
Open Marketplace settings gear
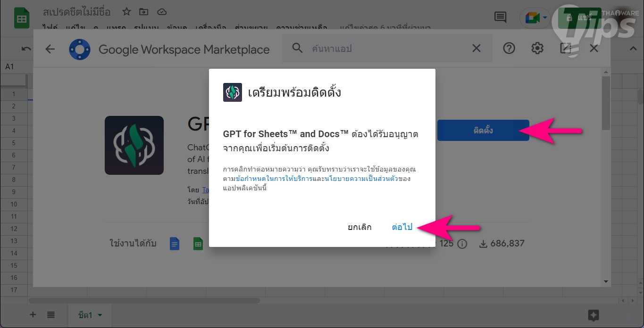point(537,48)
